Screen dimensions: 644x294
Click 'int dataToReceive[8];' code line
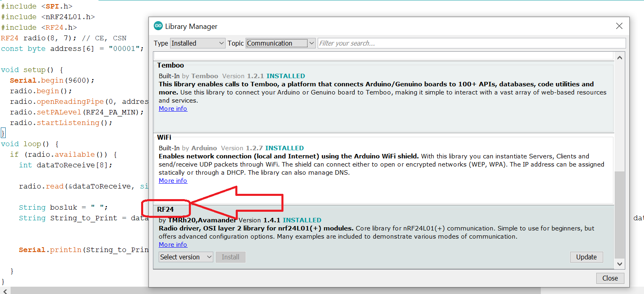(66, 165)
